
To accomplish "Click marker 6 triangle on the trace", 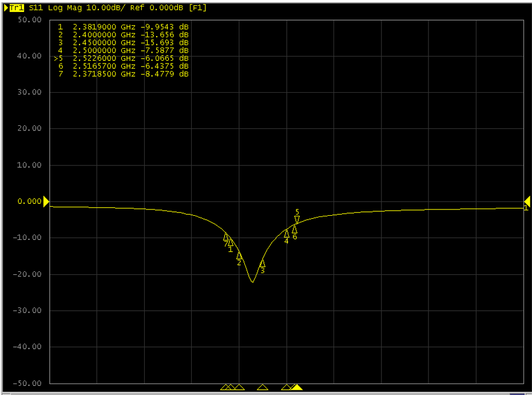I will (x=295, y=229).
